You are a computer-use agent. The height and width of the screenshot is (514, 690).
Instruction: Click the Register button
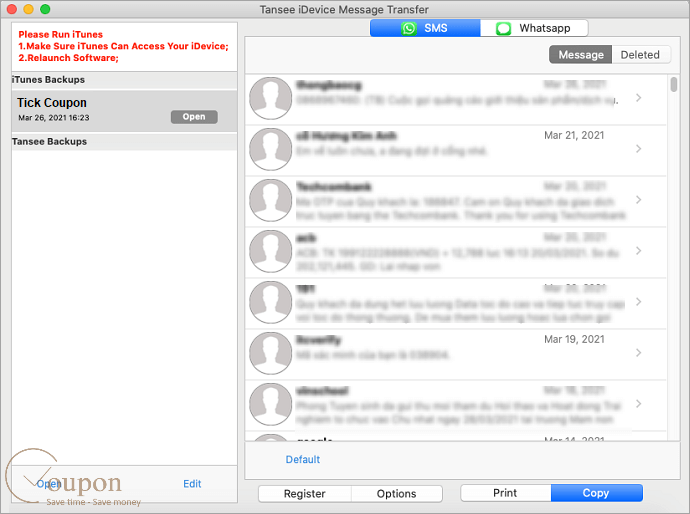(305, 494)
